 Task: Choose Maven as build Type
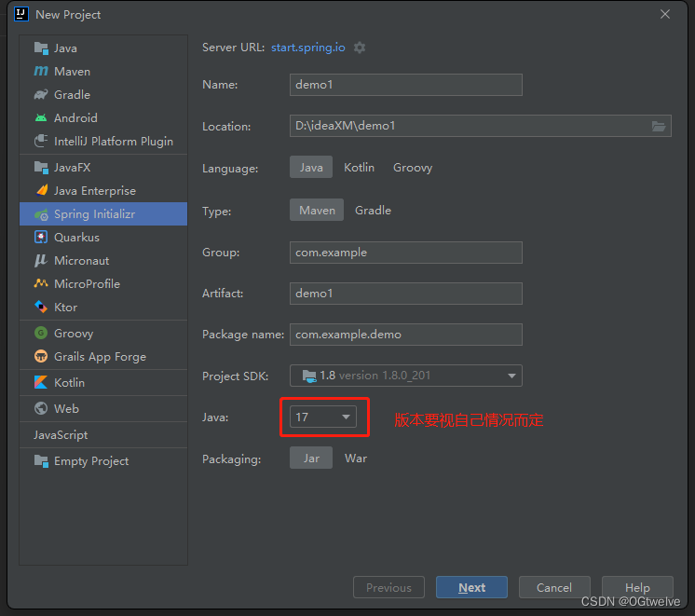pyautogui.click(x=317, y=211)
